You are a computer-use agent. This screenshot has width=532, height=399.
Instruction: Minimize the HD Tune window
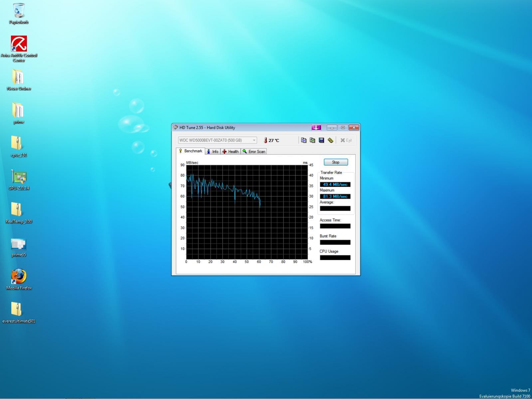point(332,127)
